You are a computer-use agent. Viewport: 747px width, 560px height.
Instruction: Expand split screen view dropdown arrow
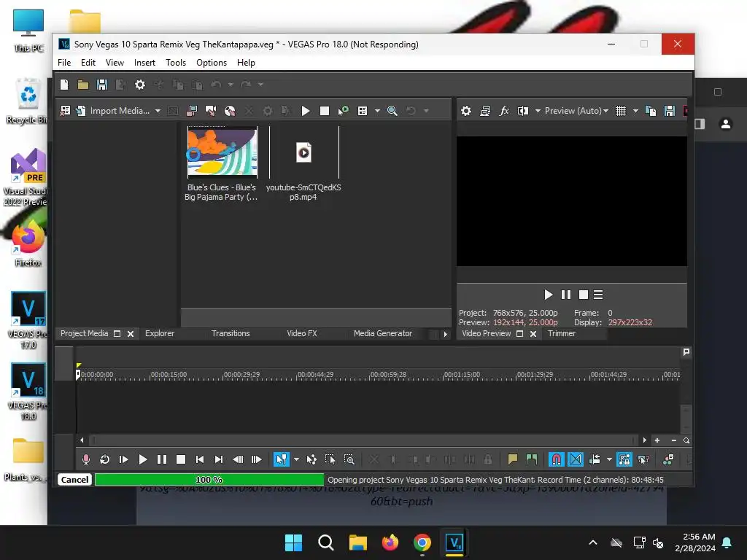pos(538,111)
